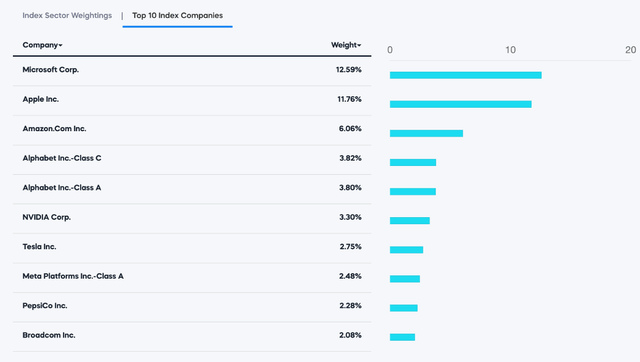Click the NVIDIA Corp. entry
Image resolution: width=640 pixels, height=362 pixels.
[x=47, y=217]
